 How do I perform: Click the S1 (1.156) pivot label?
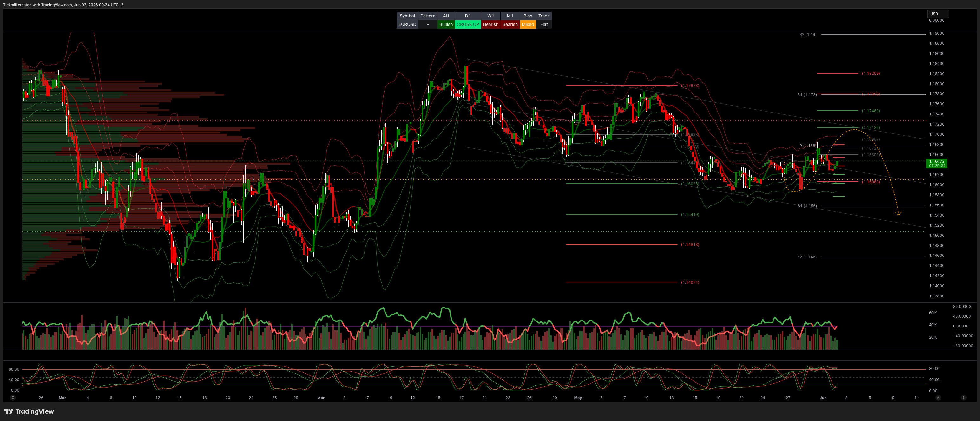pyautogui.click(x=807, y=206)
